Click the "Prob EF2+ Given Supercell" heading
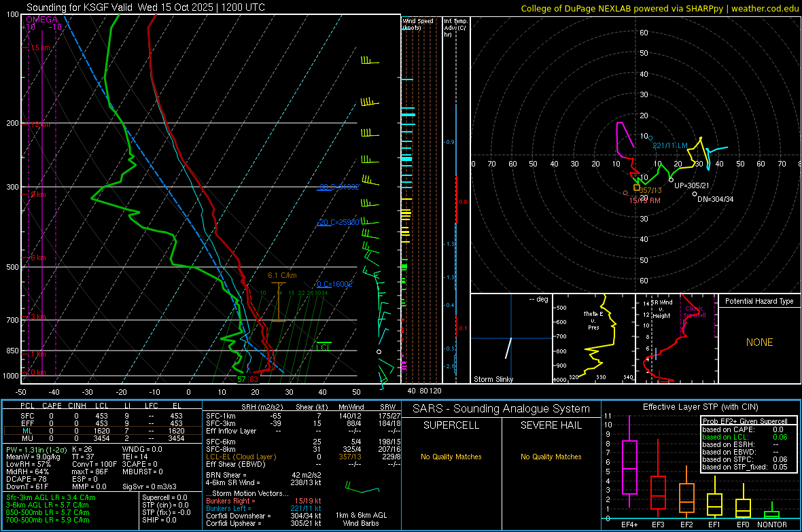The image size is (802, 532). [745, 421]
